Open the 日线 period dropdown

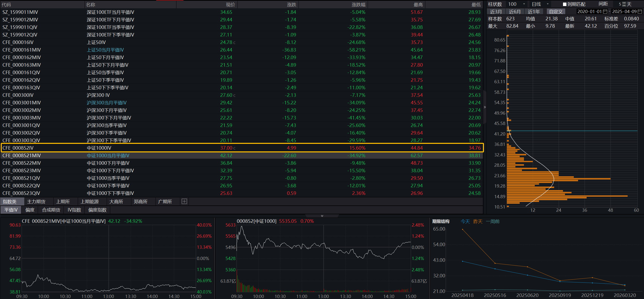[x=548, y=4]
